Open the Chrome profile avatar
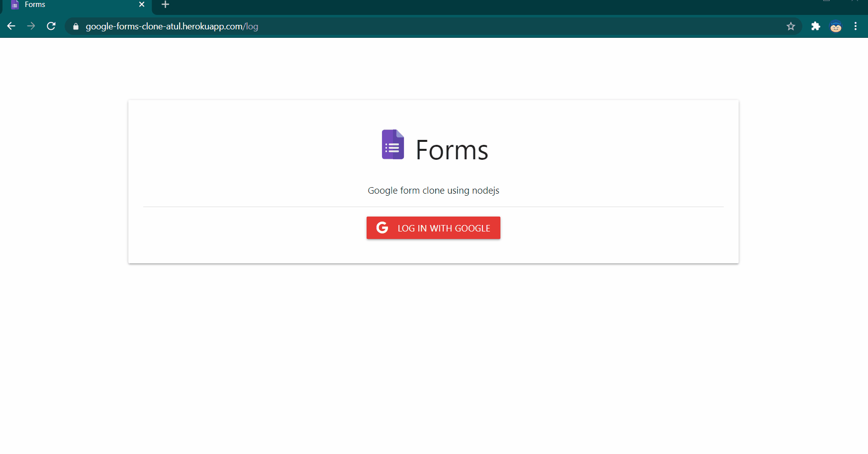The width and height of the screenshot is (868, 454). [x=836, y=26]
